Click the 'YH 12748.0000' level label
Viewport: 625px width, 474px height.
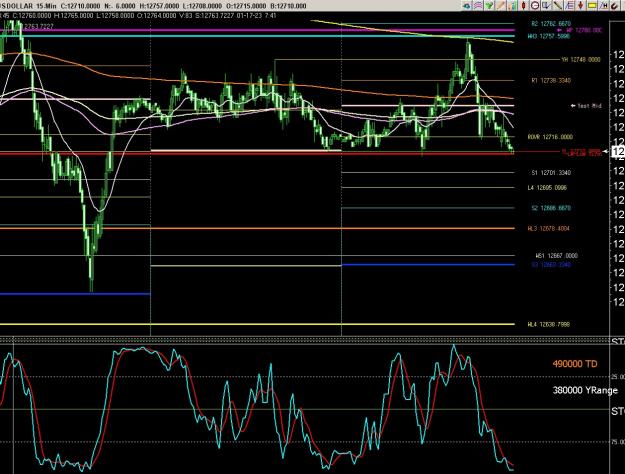click(581, 60)
